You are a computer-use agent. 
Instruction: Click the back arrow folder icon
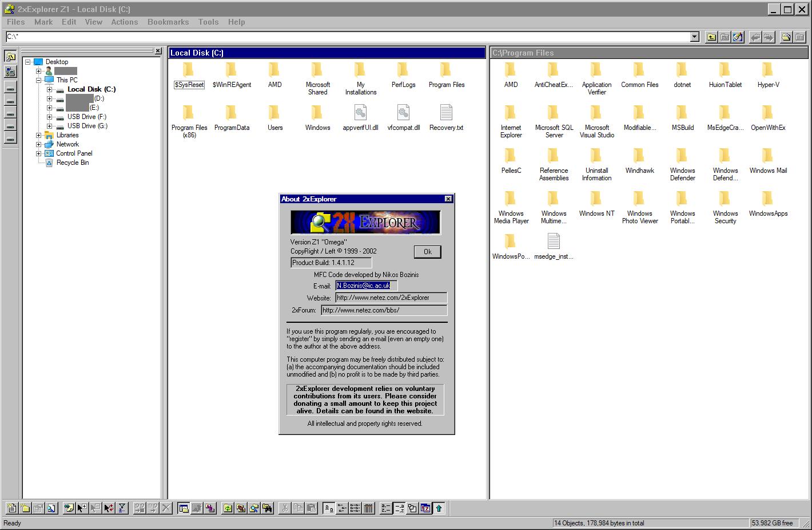click(755, 37)
